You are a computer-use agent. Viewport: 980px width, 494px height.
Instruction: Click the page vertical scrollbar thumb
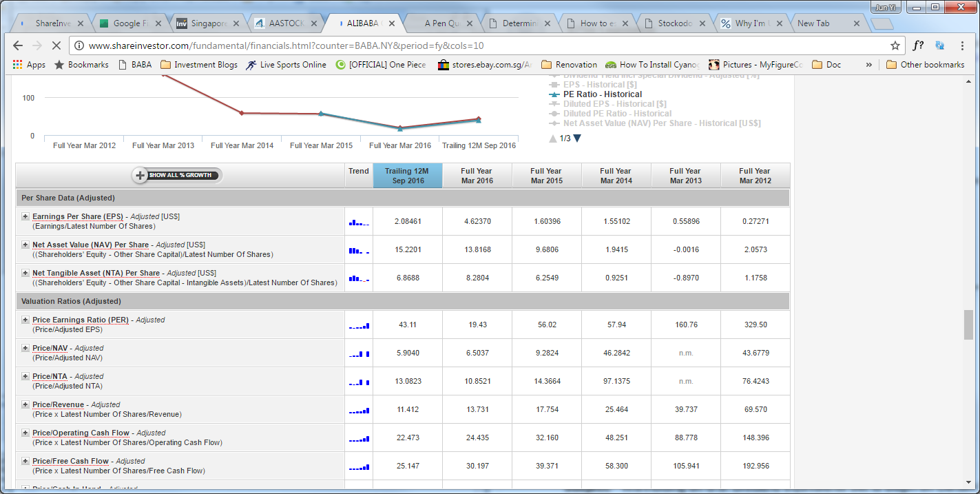[x=968, y=325]
